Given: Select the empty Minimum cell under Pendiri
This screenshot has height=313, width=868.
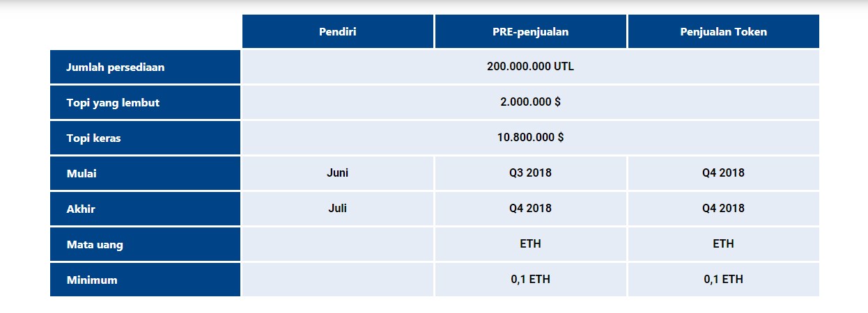Looking at the screenshot, I should (x=338, y=280).
